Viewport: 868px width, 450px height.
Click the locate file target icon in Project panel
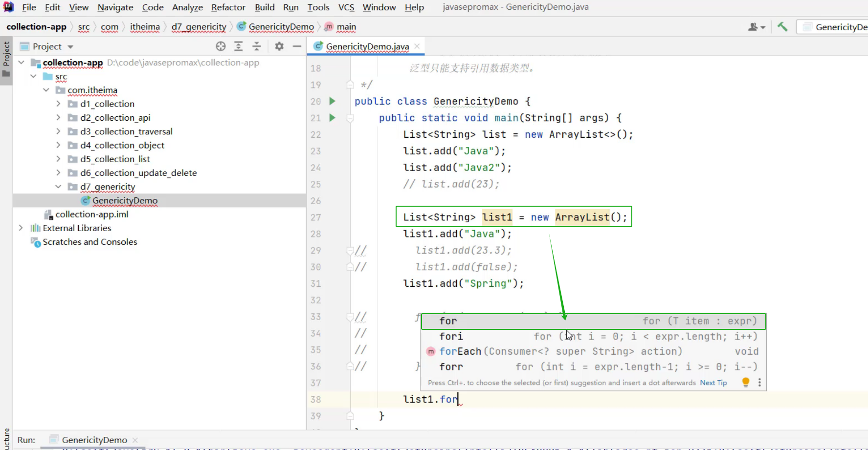[221, 46]
